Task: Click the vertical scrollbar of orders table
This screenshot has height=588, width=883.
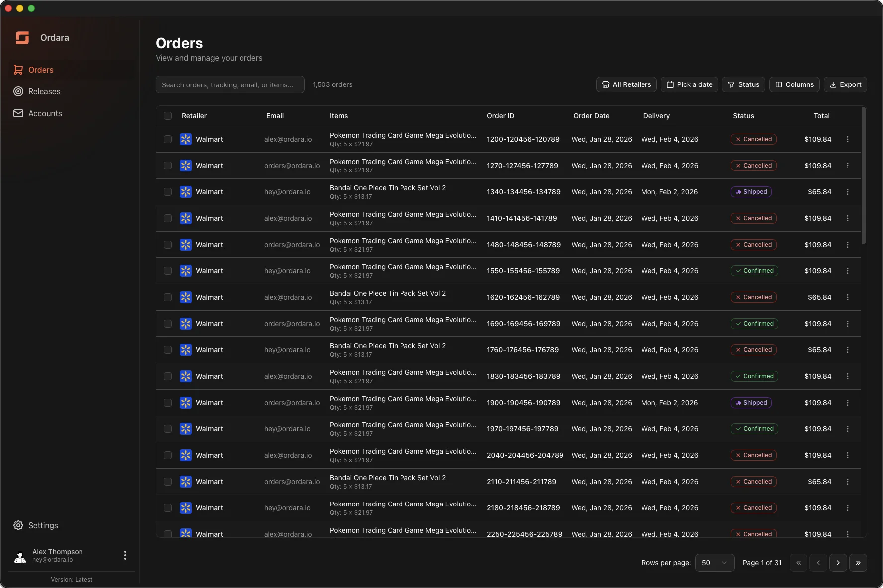Action: [x=864, y=175]
